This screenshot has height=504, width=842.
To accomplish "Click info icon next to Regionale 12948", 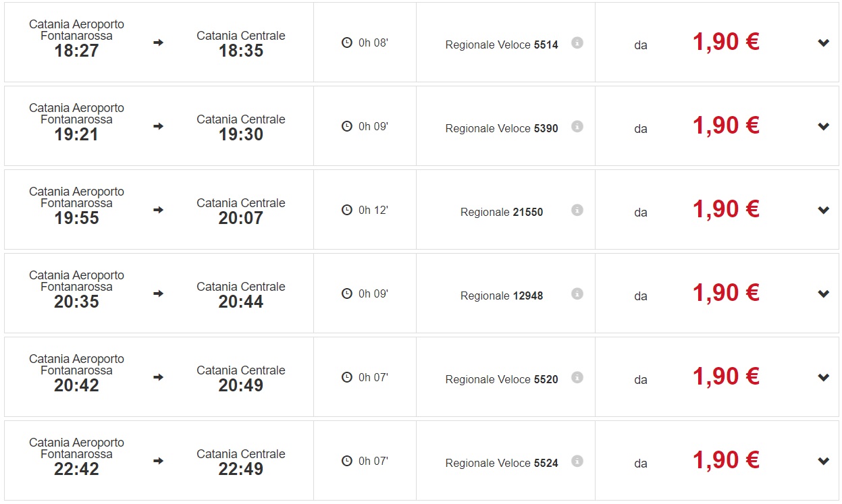I will coord(577,293).
